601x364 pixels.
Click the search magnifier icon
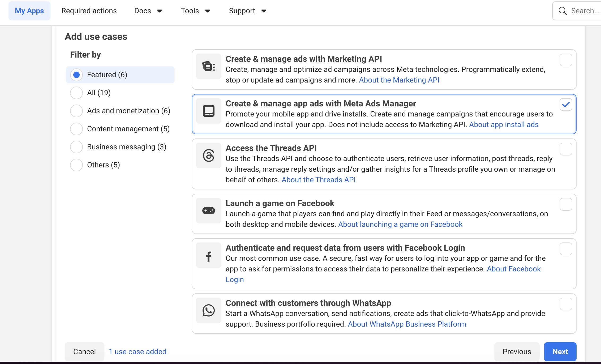tap(563, 11)
